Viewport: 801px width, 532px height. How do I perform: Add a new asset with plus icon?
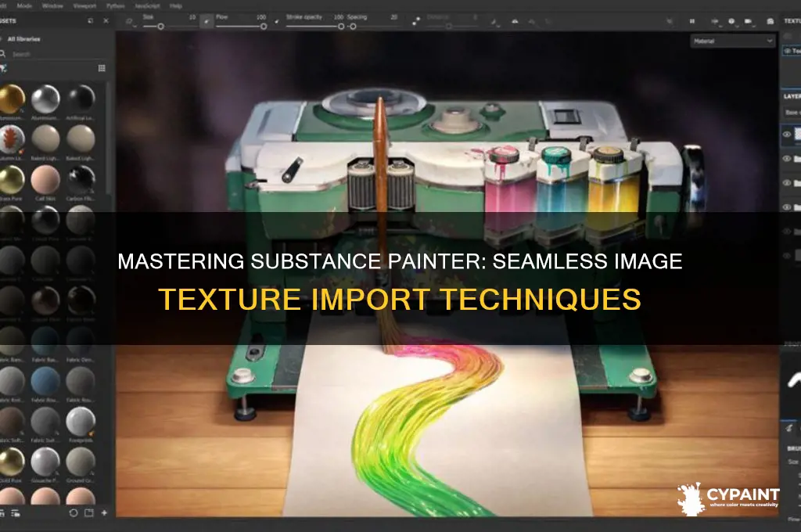(x=104, y=512)
